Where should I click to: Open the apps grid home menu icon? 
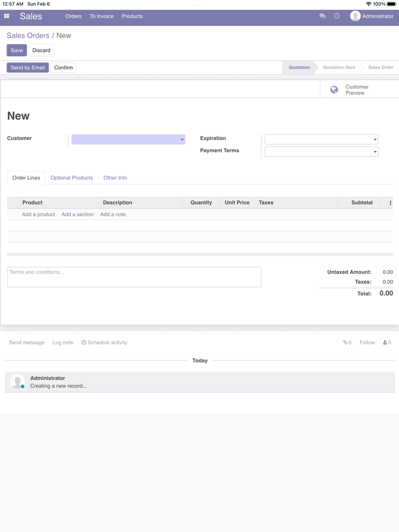tap(7, 16)
